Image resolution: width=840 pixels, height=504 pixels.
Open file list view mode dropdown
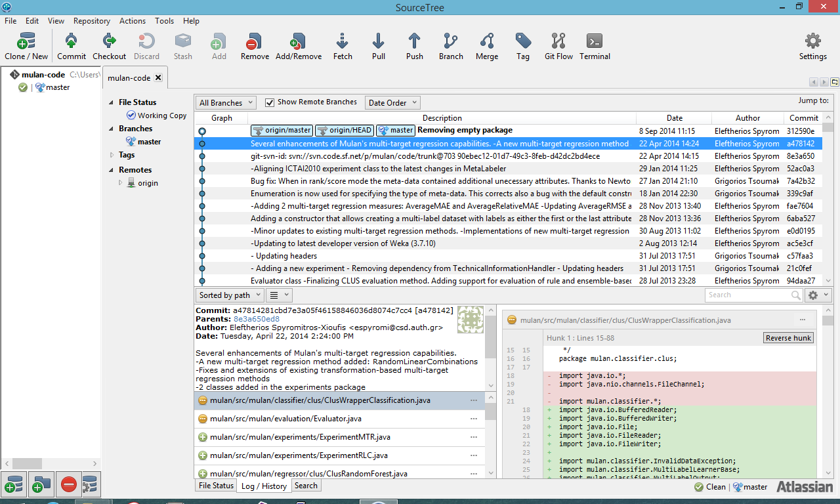(280, 295)
